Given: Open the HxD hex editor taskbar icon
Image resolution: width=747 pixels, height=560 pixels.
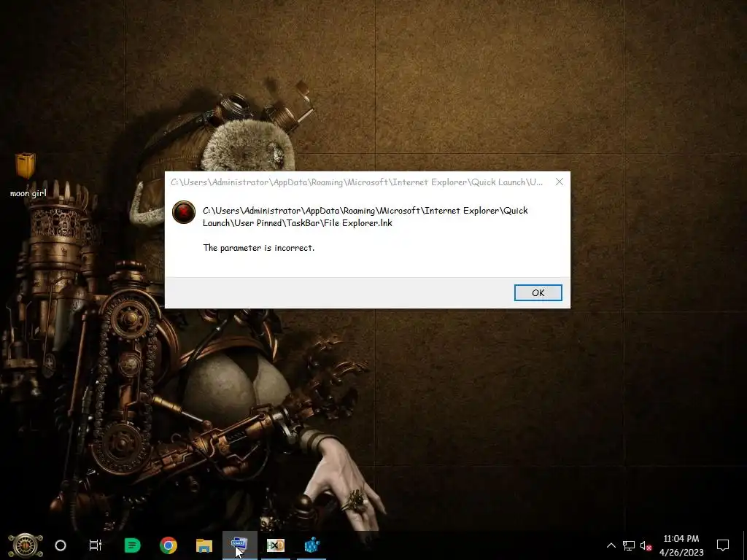Looking at the screenshot, I should tap(275, 545).
